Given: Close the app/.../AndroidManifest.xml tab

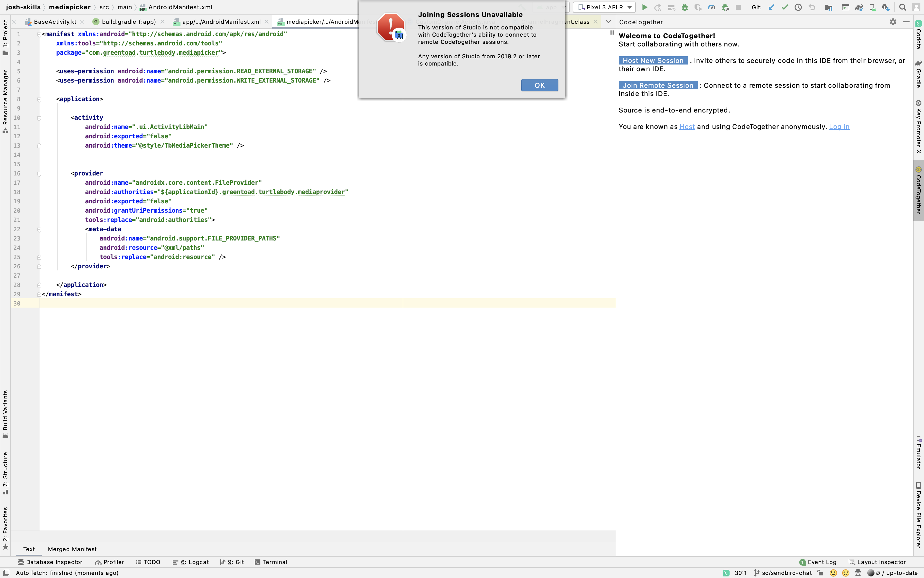Looking at the screenshot, I should (267, 22).
